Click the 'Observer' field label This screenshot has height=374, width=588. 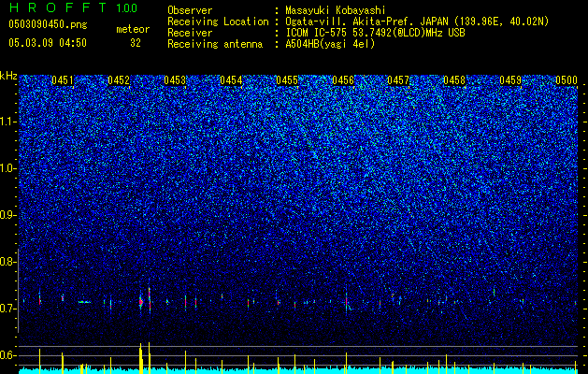[190, 10]
